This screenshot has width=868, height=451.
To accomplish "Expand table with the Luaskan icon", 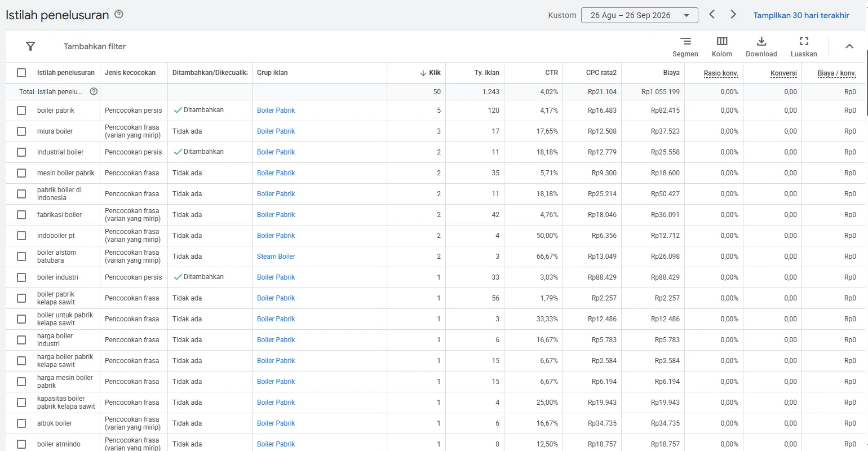I will tap(804, 41).
